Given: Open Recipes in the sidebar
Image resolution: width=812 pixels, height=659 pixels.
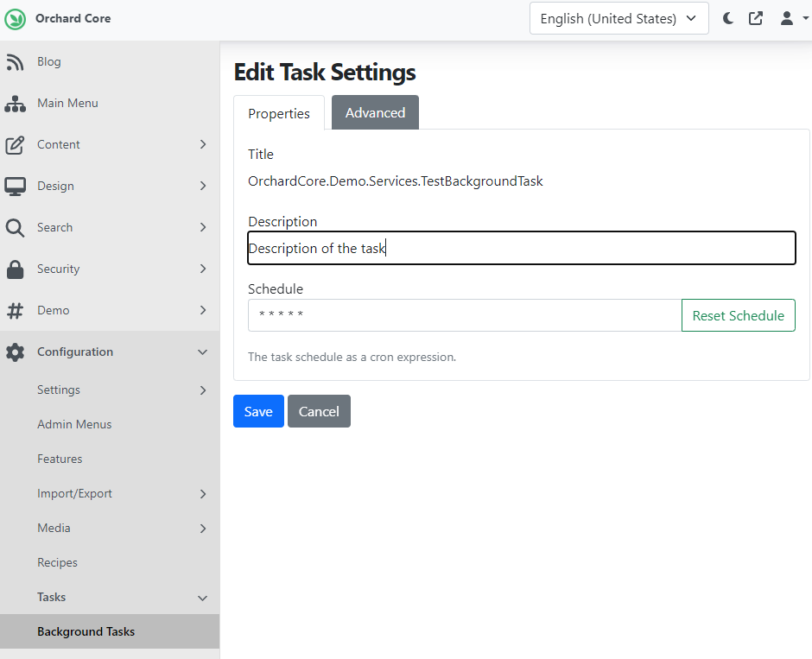Looking at the screenshot, I should point(58,562).
